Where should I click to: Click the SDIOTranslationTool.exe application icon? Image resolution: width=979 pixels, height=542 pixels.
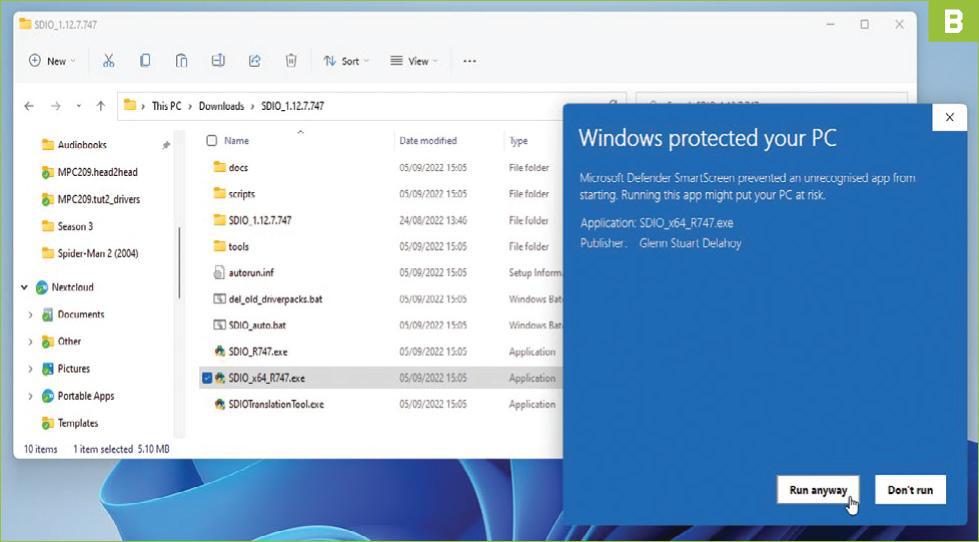(x=219, y=404)
